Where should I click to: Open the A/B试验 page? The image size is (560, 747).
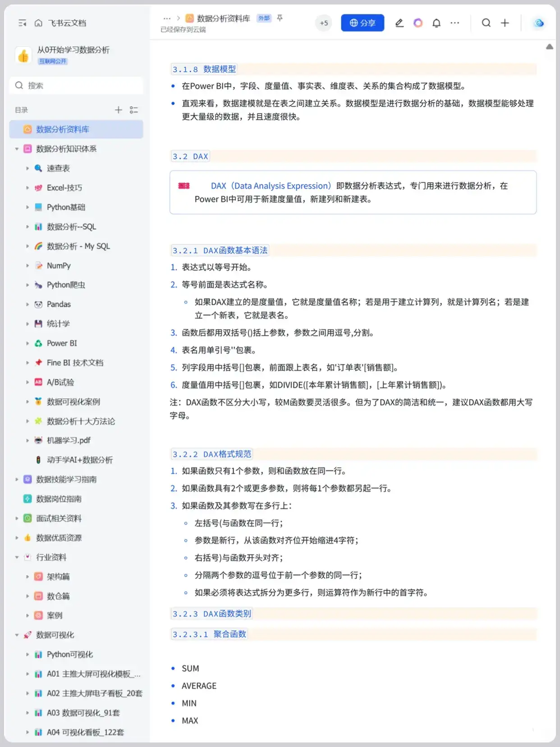60,382
